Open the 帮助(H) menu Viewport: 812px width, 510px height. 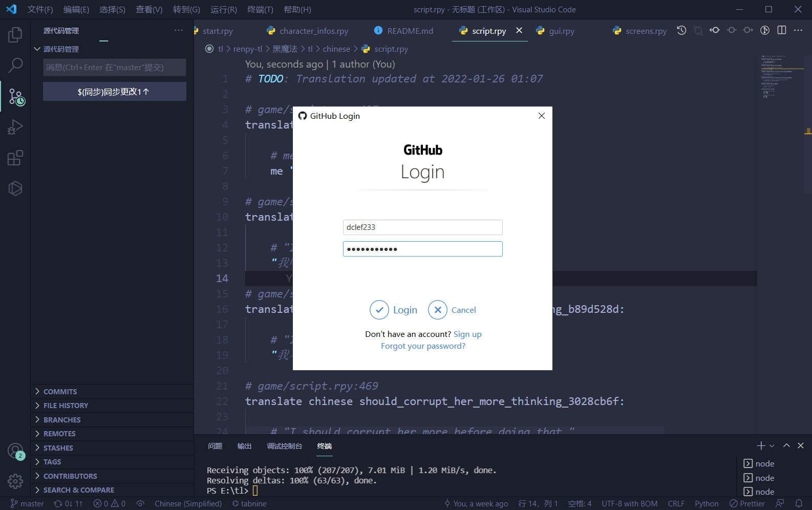pyautogui.click(x=297, y=10)
